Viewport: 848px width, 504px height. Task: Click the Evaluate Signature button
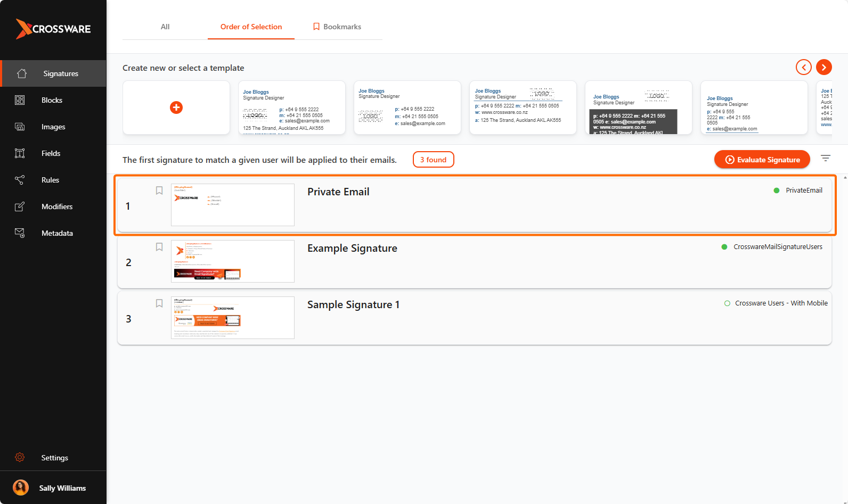[762, 160]
